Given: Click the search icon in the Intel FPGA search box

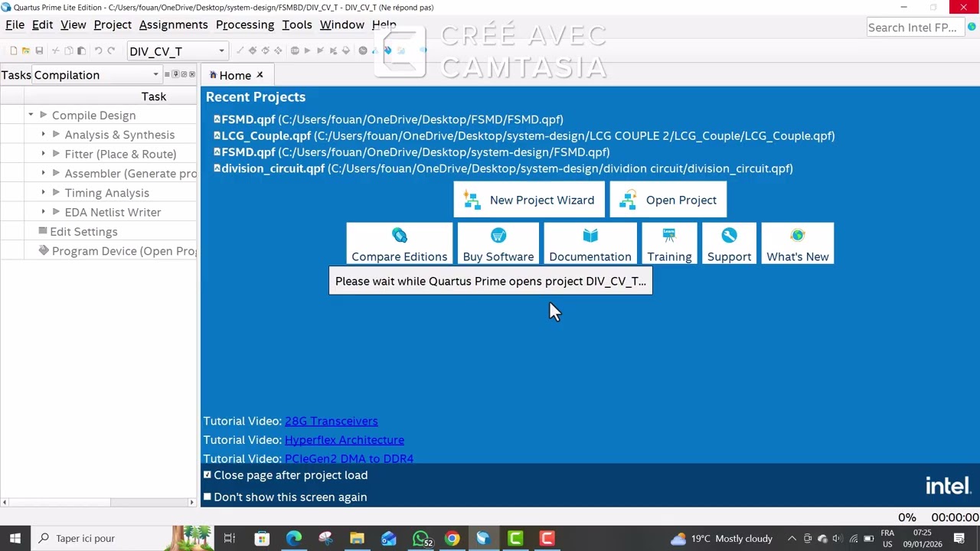Looking at the screenshot, I should pos(972,28).
